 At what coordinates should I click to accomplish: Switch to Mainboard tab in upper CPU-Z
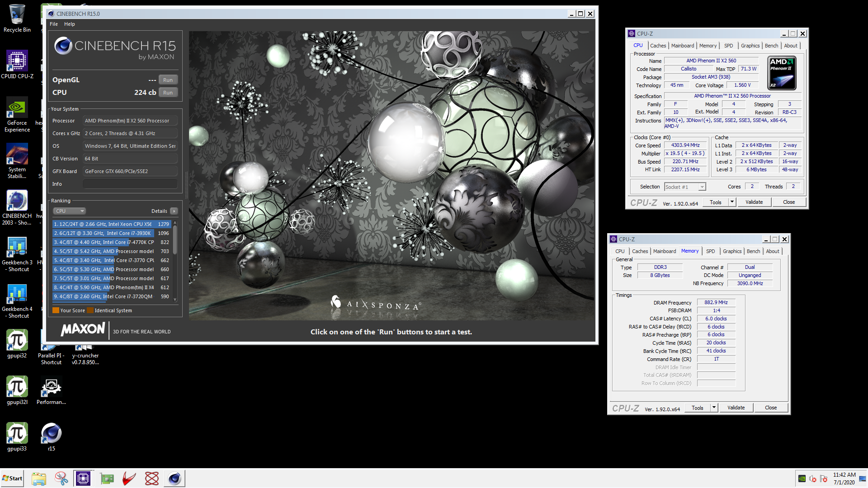pos(682,46)
